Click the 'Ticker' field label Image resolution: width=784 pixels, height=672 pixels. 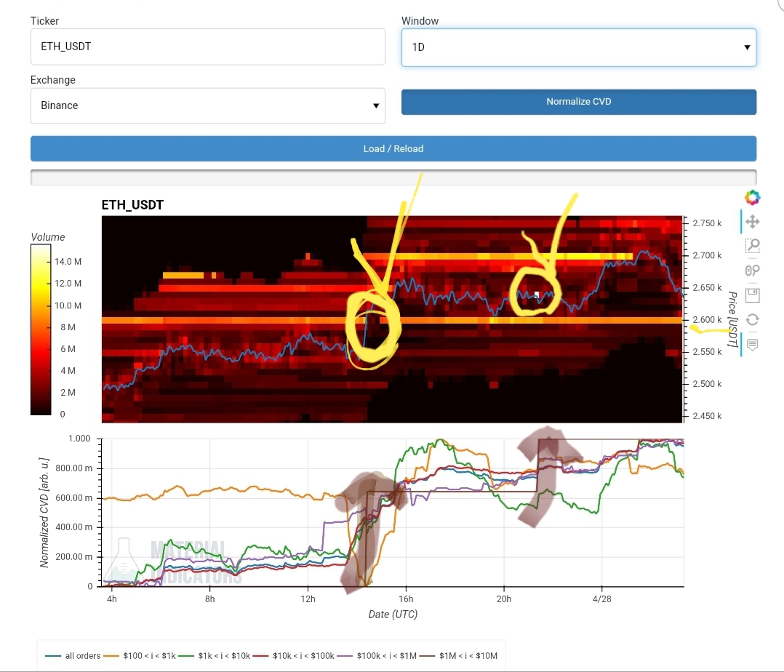44,21
